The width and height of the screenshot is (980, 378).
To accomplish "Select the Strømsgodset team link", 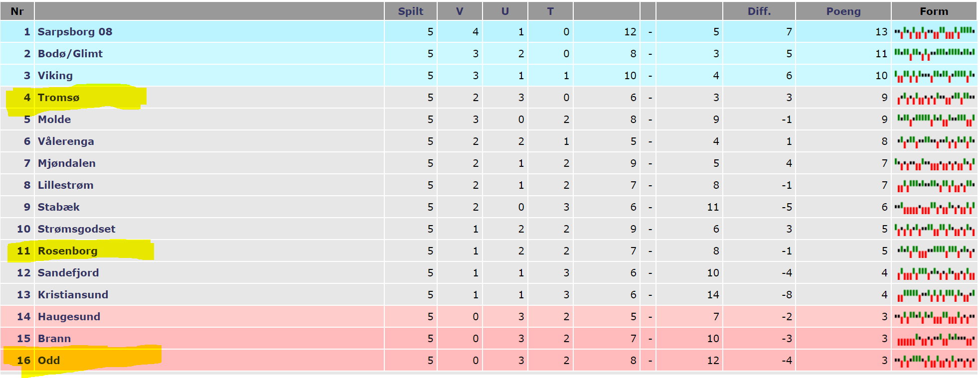I will click(76, 229).
